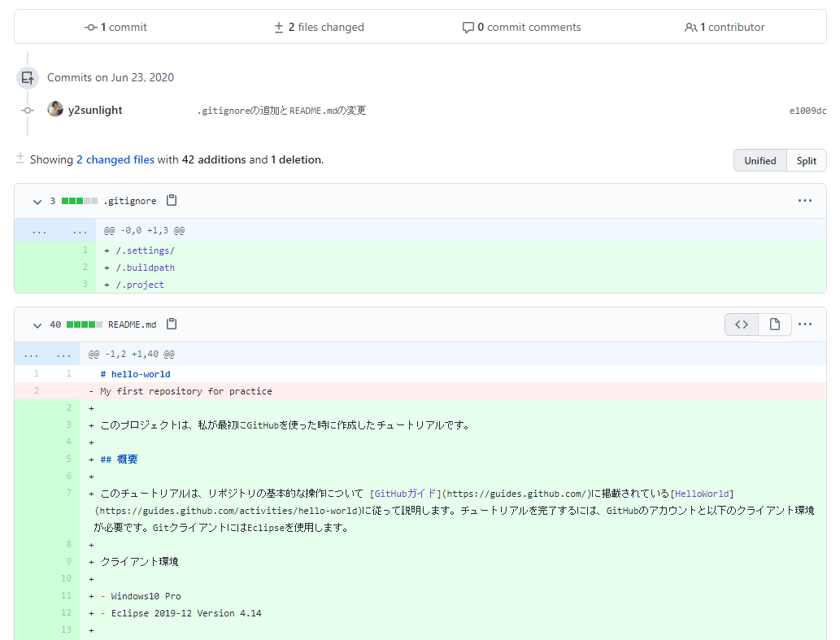Open y2sunlight's profile avatar
This screenshot has height=640, width=840.
tap(54, 108)
